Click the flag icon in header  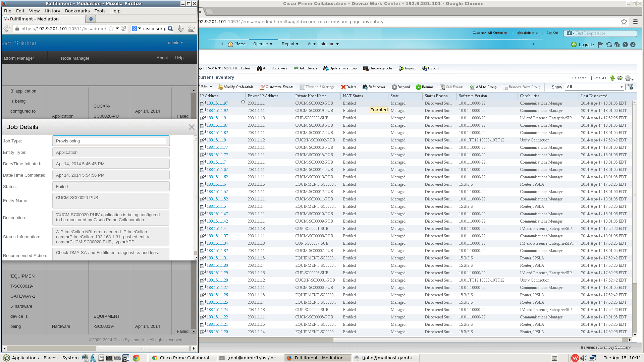(601, 45)
